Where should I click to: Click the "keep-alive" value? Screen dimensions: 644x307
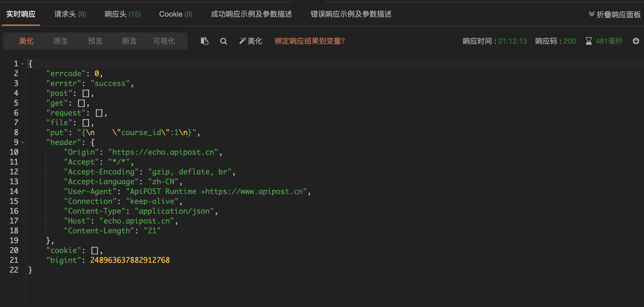click(x=152, y=201)
